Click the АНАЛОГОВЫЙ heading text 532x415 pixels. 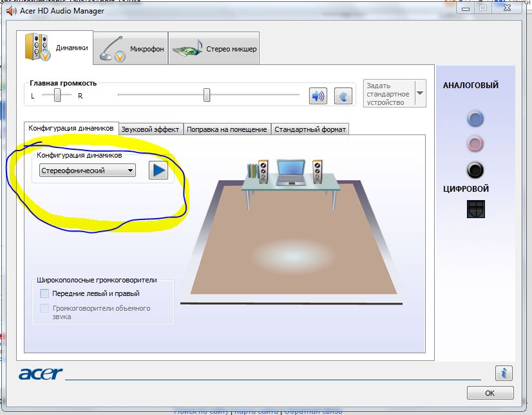471,85
